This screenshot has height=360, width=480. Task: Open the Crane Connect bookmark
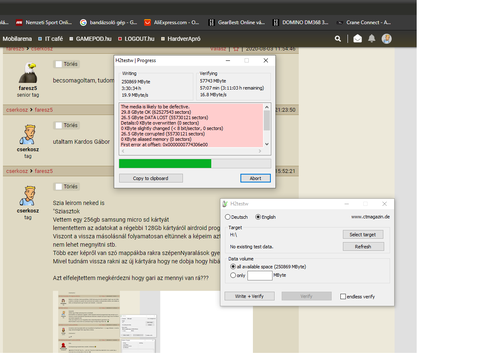pyautogui.click(x=364, y=22)
